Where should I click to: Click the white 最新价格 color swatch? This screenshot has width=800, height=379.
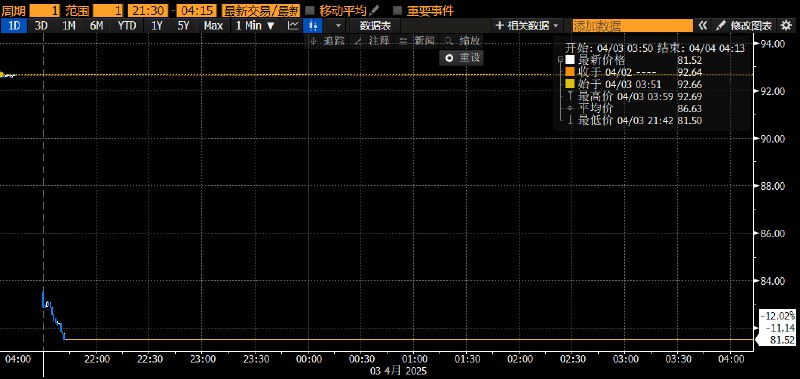570,61
